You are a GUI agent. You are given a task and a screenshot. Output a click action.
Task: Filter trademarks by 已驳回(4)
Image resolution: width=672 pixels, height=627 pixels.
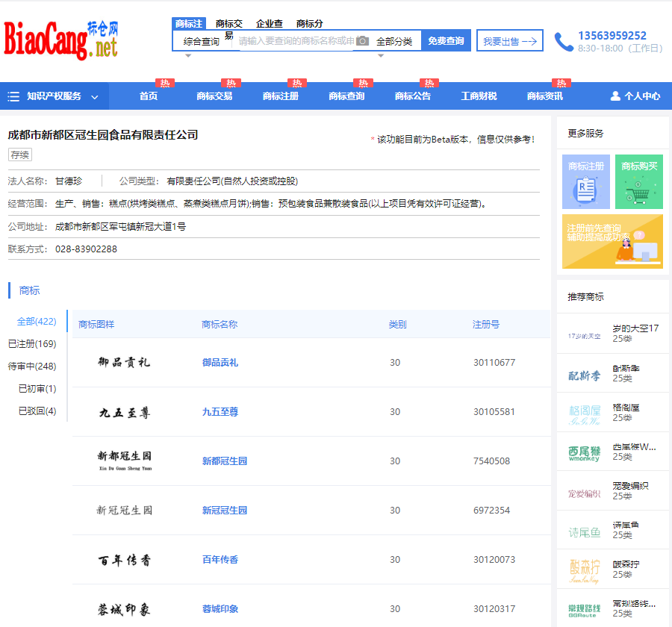(x=37, y=411)
